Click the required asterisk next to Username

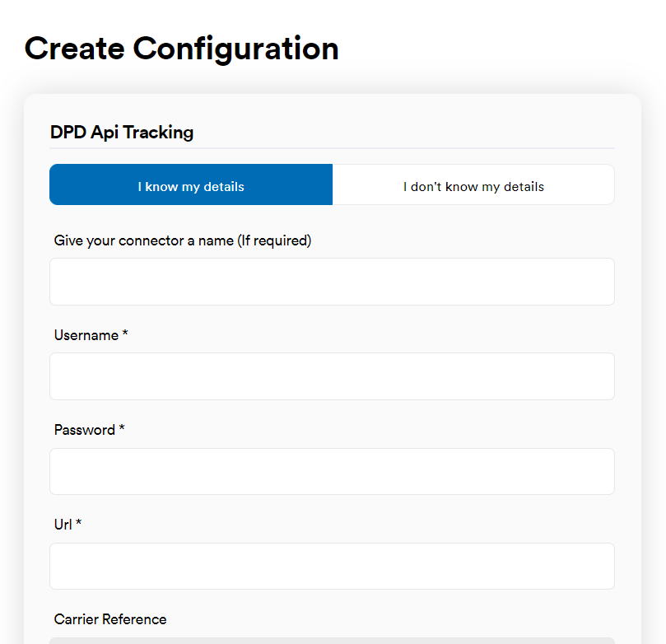tap(123, 334)
